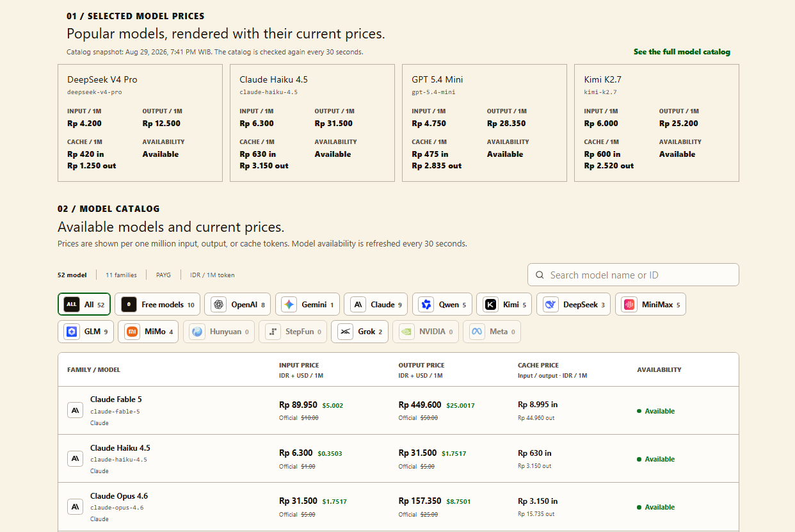Click the 11 families summary label
Screen dimensions: 795x532
pos(122,275)
